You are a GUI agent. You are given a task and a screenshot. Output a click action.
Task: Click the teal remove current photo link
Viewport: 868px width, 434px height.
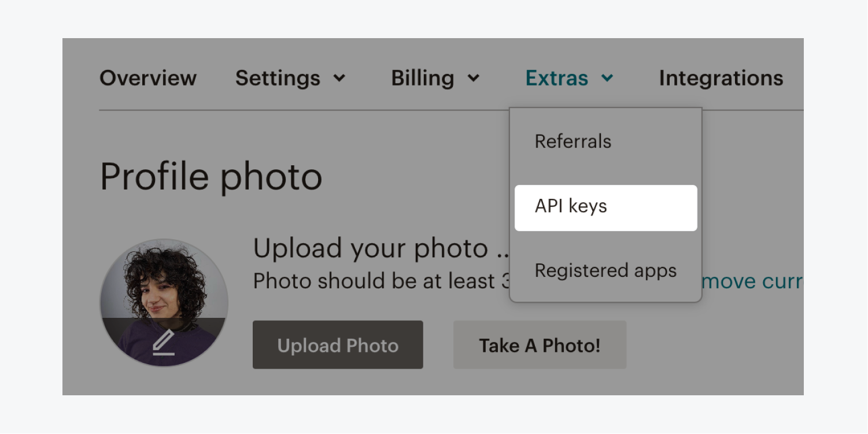pyautogui.click(x=752, y=281)
